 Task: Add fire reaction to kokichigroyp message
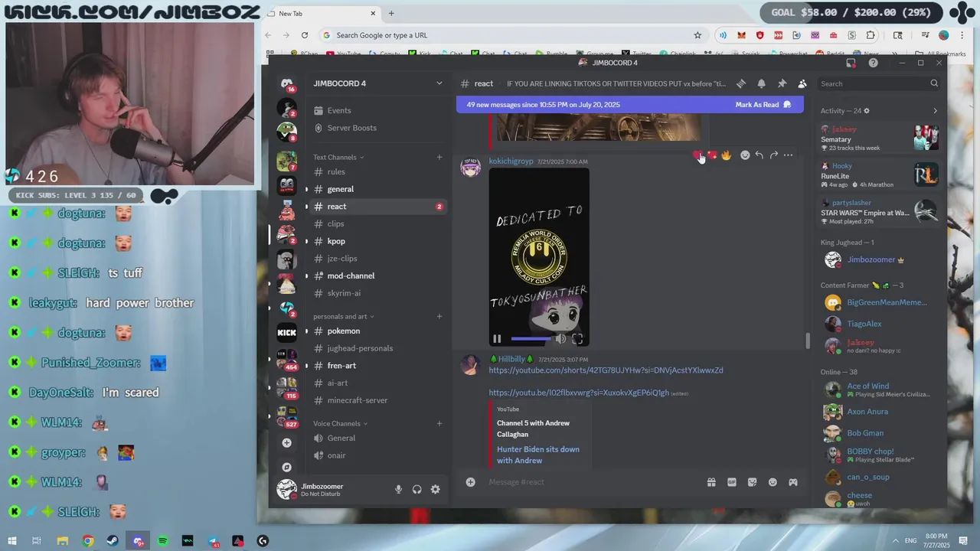click(x=726, y=155)
